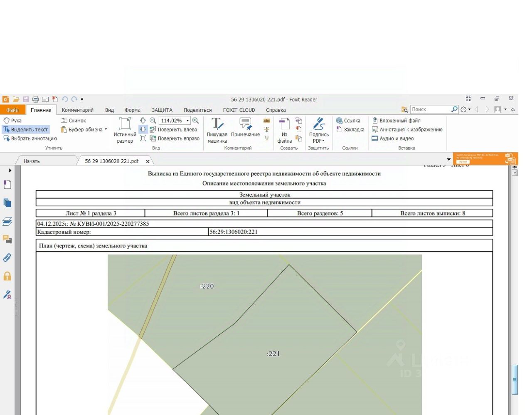Open the Security lock panel in the sidebar
Image resolution: width=532 pixels, height=415 pixels.
click(x=7, y=276)
